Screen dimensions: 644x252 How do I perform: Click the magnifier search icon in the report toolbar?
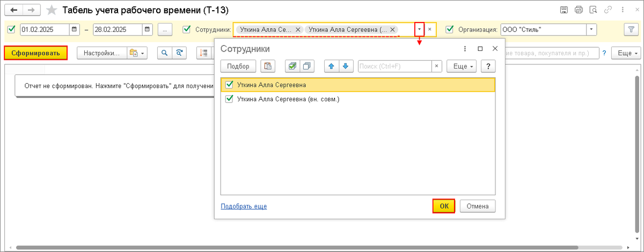pos(164,53)
